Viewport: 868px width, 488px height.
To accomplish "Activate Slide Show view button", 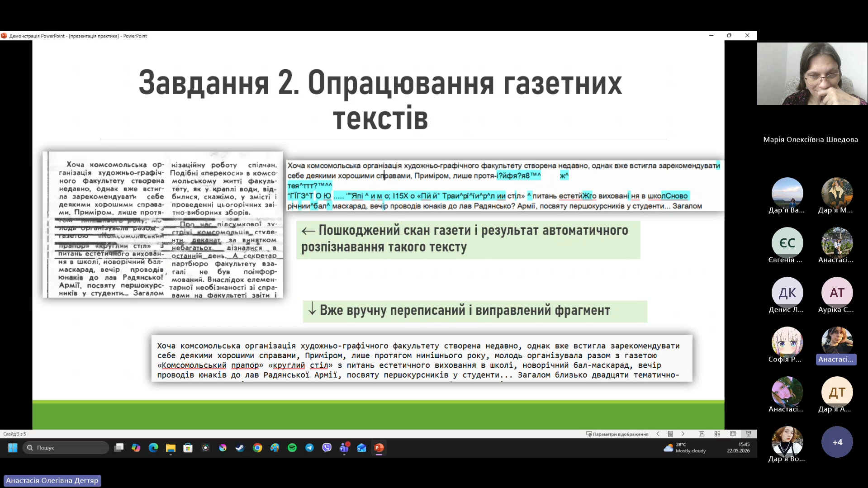I will [x=749, y=434].
